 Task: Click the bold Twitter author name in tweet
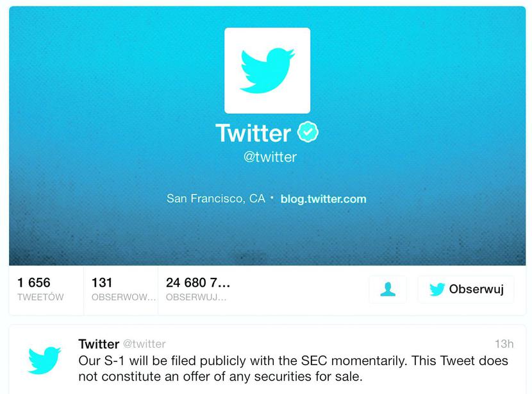point(99,344)
